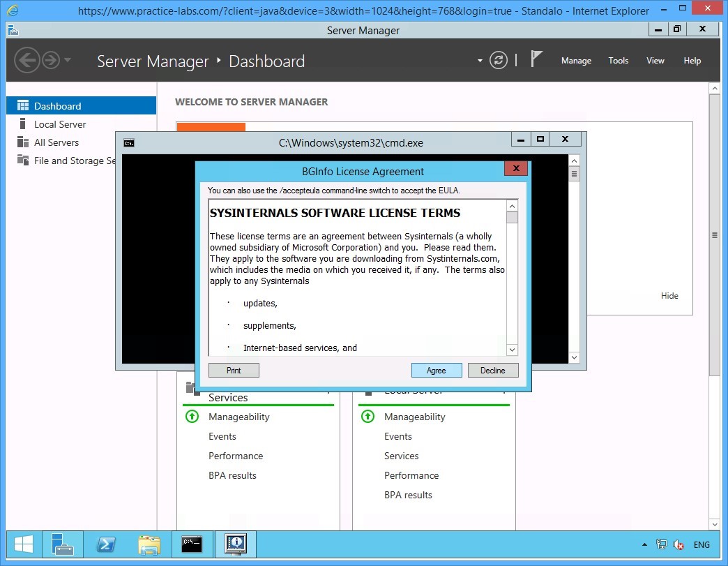Open PowerShell from the taskbar
Image resolution: width=728 pixels, height=566 pixels.
pyautogui.click(x=105, y=544)
